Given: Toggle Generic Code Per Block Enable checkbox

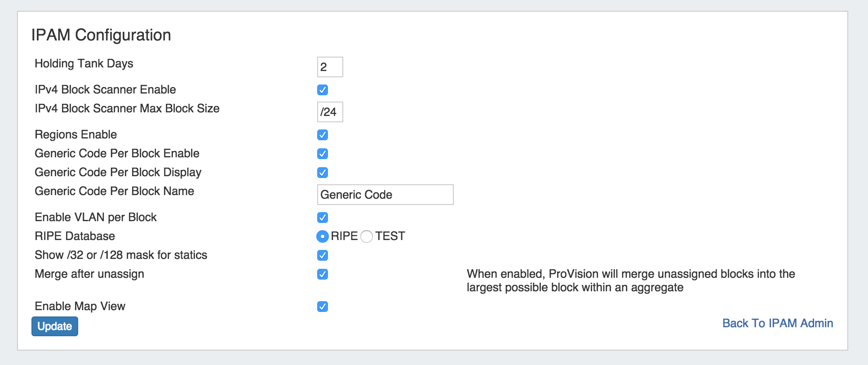Looking at the screenshot, I should (323, 154).
